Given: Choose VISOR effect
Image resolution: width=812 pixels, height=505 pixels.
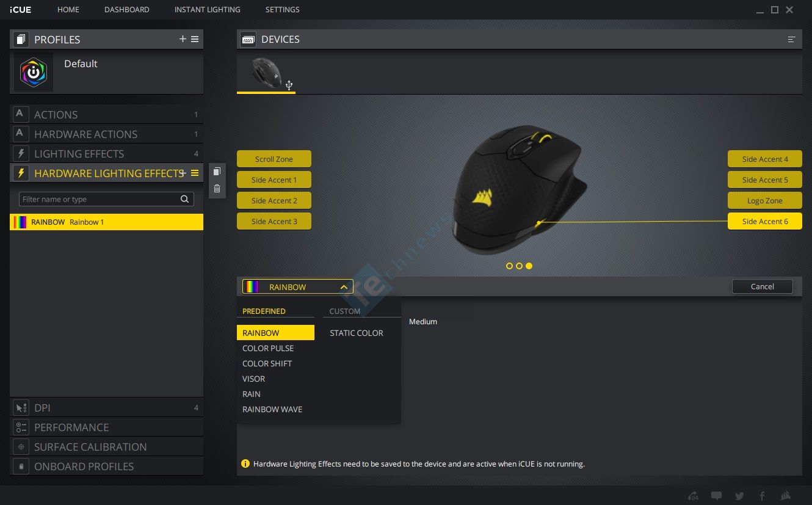Looking at the screenshot, I should (253, 379).
